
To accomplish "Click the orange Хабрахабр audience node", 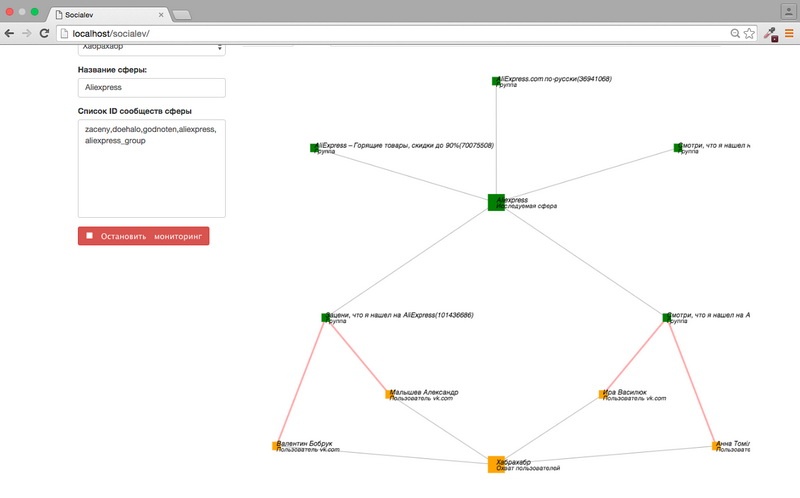I will pyautogui.click(x=496, y=464).
